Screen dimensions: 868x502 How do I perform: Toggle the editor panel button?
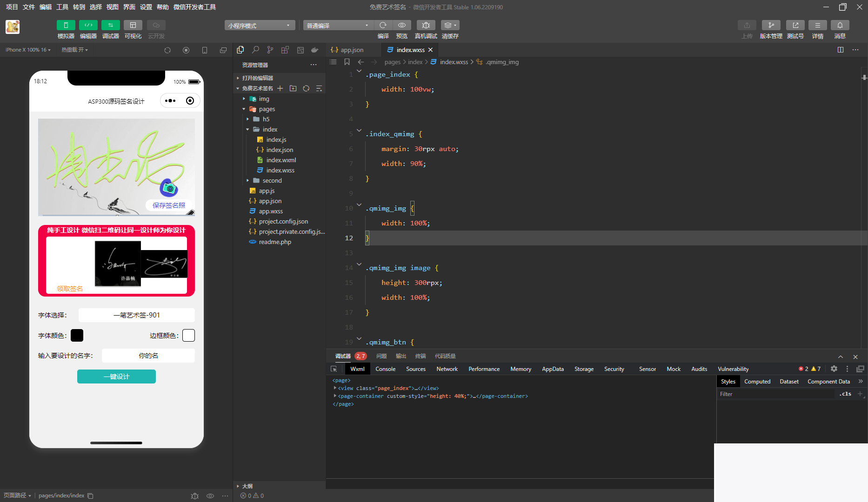click(x=88, y=25)
